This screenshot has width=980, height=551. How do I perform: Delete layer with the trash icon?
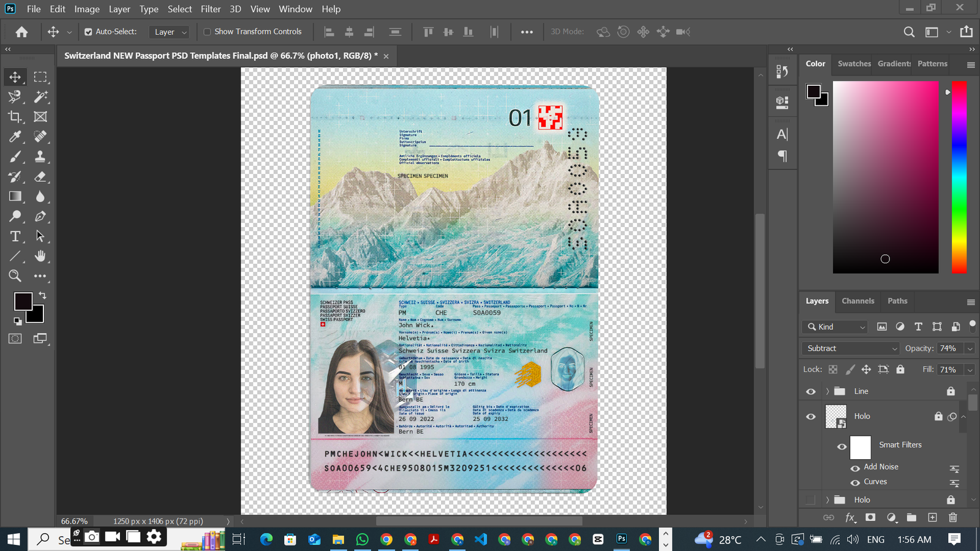pyautogui.click(x=953, y=517)
